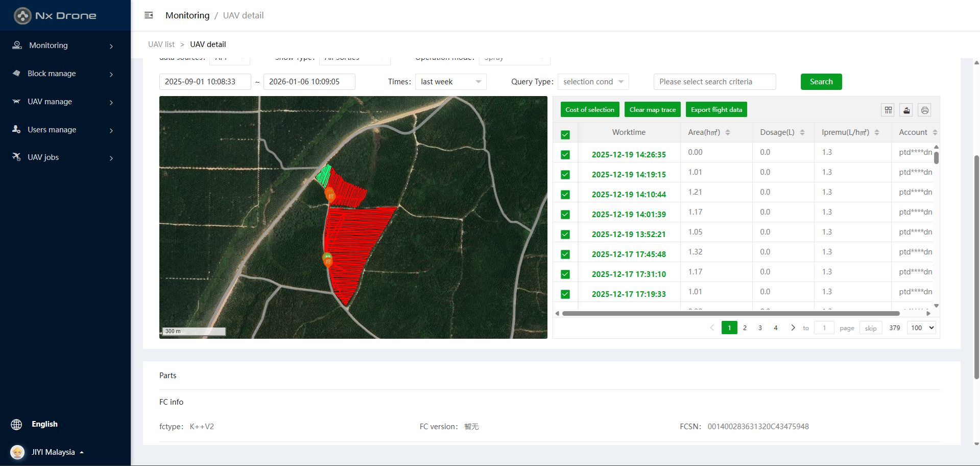The image size is (980, 466).
Task: Click the green Search button
Action: coord(821,82)
